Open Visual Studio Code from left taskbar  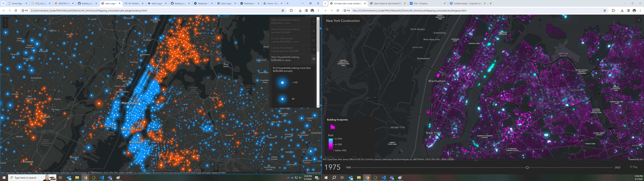coord(101,178)
